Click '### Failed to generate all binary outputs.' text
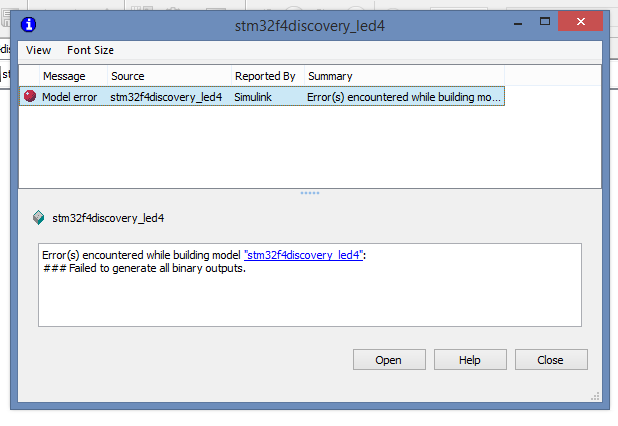618x426 pixels. (144, 268)
